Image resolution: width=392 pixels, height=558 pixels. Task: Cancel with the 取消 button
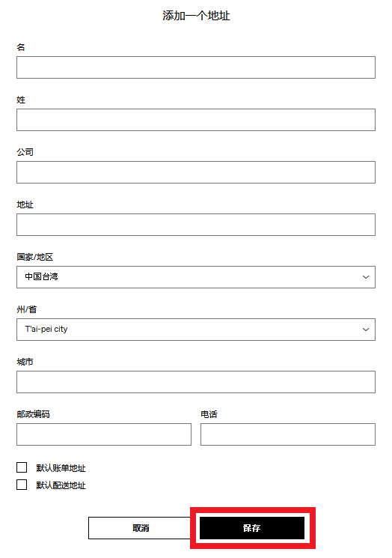click(x=141, y=528)
